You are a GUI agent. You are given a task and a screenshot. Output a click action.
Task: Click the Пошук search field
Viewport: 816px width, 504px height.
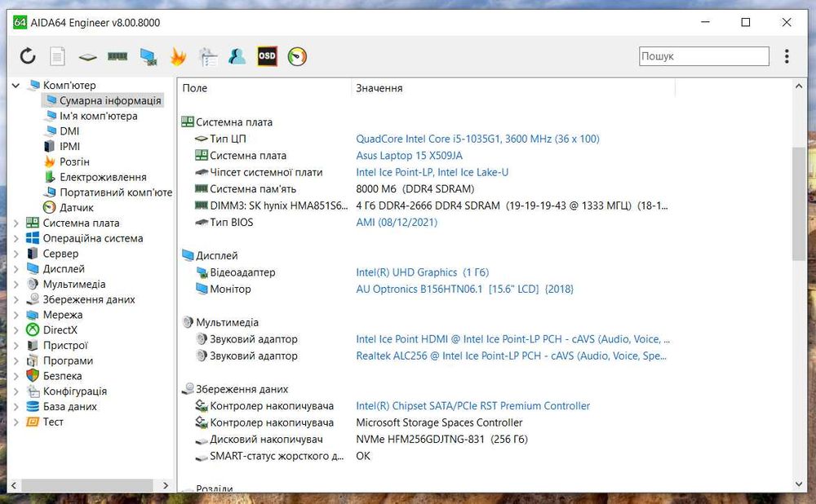tap(703, 56)
